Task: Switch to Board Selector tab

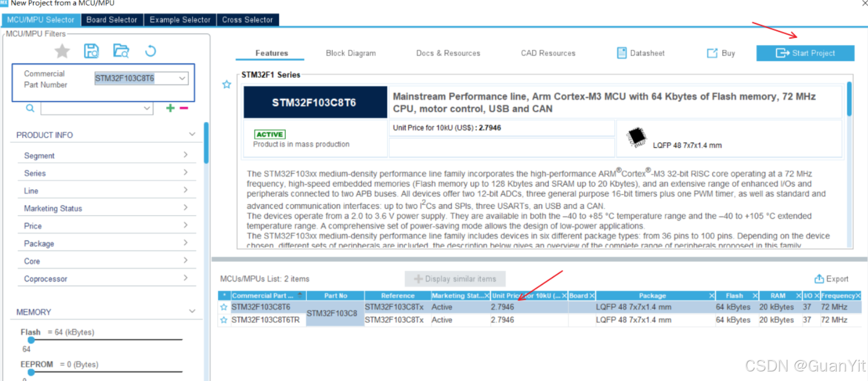Action: (111, 20)
